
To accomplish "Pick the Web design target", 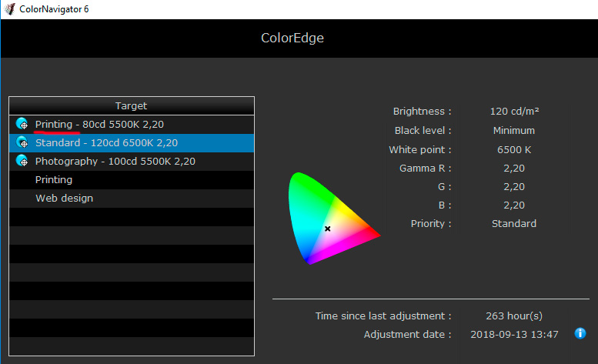I will point(64,199).
